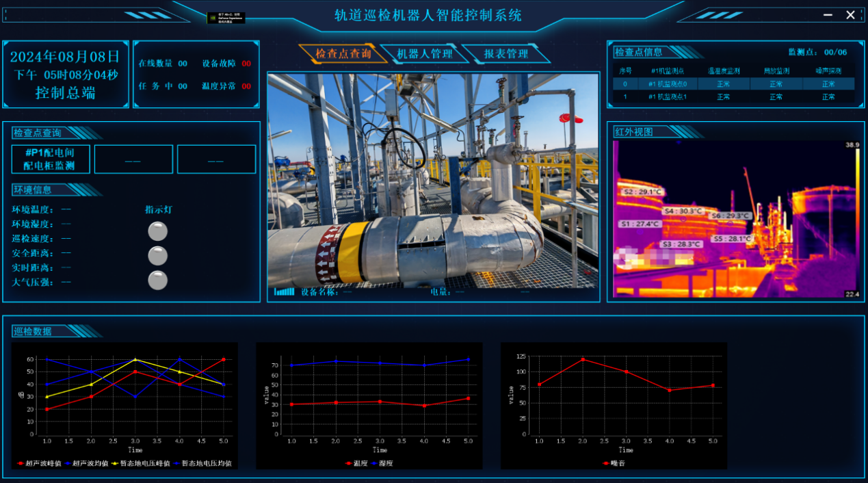
Task: Click the bottom indicator light
Action: click(158, 280)
